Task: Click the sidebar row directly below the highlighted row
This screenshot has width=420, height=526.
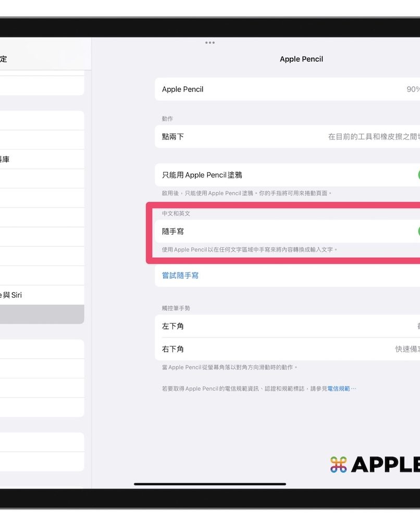Action: (x=42, y=349)
